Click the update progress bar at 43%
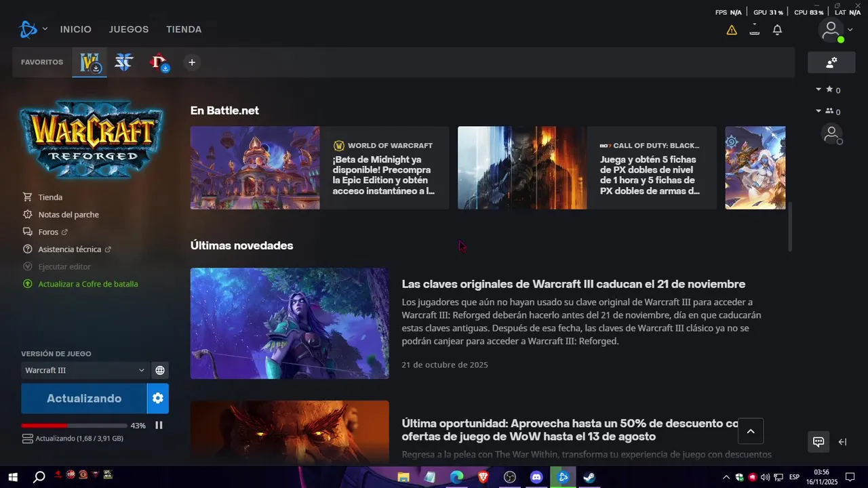 click(x=74, y=426)
